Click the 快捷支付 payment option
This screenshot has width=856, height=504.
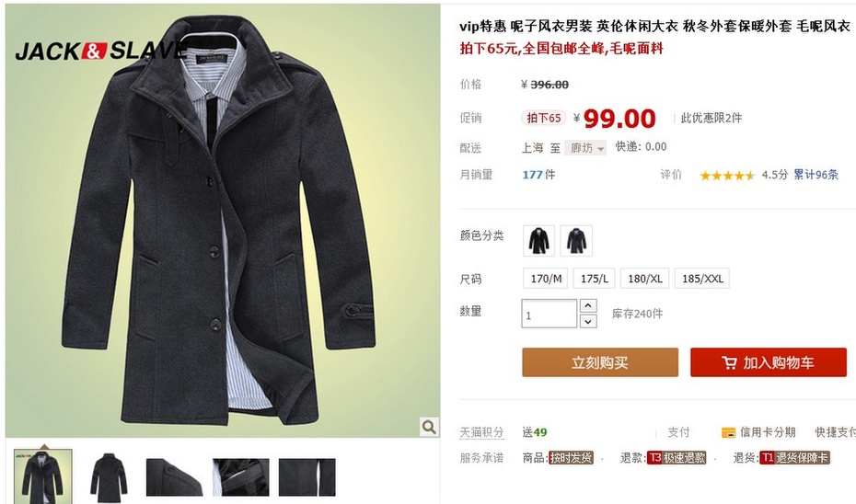coord(835,432)
